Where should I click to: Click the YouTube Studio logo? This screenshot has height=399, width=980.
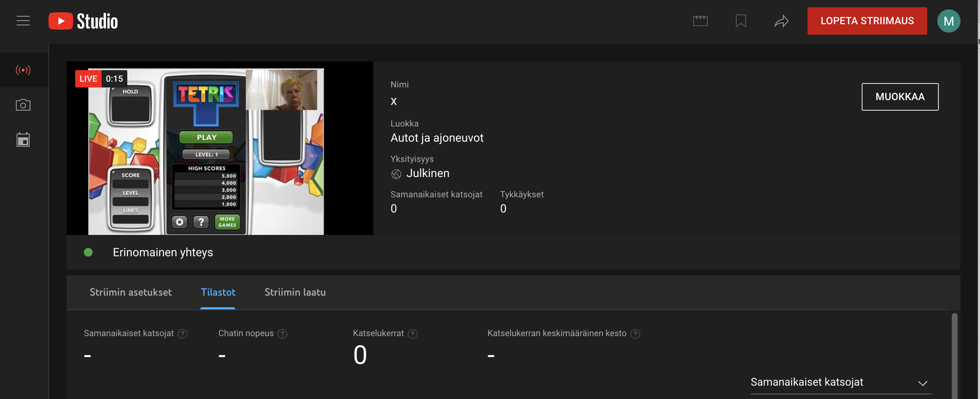[x=83, y=21]
